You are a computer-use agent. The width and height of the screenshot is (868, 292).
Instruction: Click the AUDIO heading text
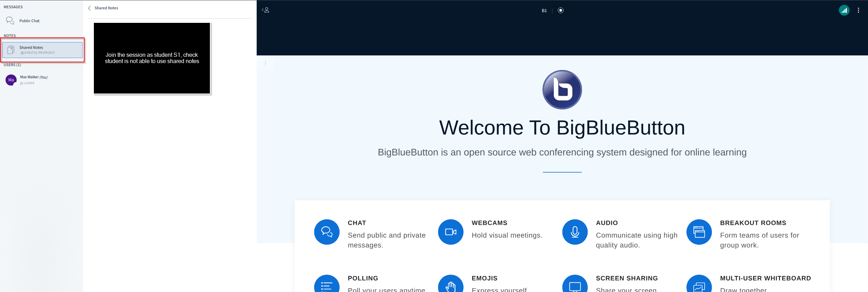607,223
